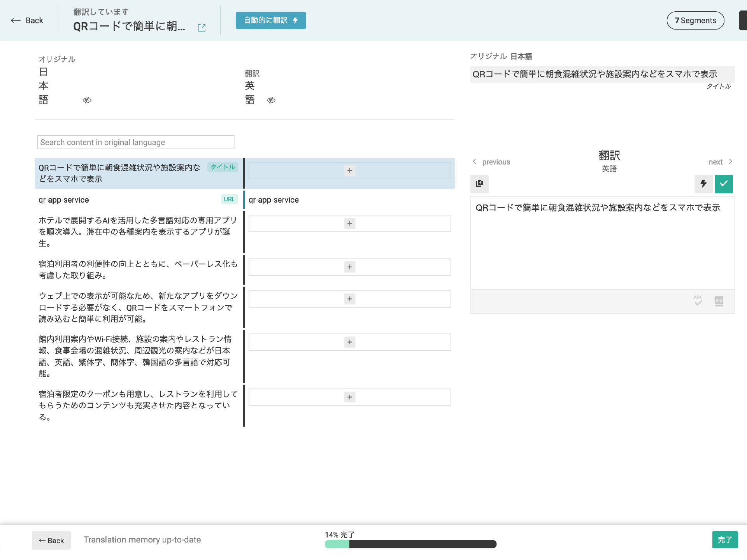Click the copy original text icon

pos(479,184)
